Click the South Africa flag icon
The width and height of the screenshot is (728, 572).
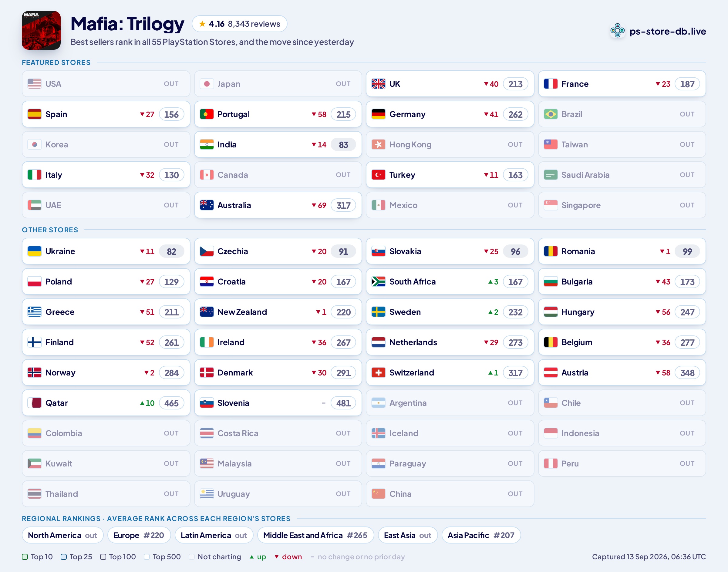coord(378,282)
